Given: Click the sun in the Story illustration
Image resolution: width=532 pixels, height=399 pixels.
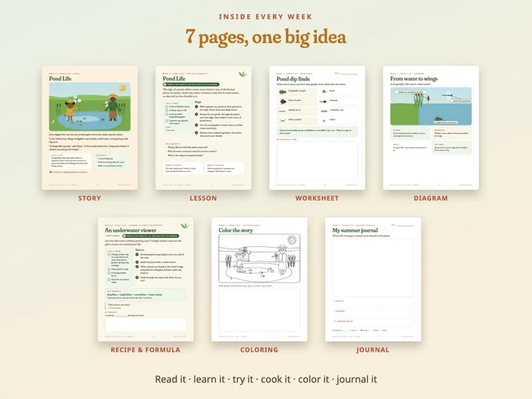Looking at the screenshot, I should point(122,88).
